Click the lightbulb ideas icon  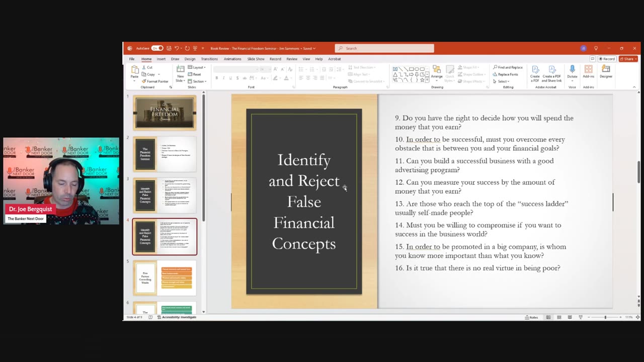coord(596,48)
